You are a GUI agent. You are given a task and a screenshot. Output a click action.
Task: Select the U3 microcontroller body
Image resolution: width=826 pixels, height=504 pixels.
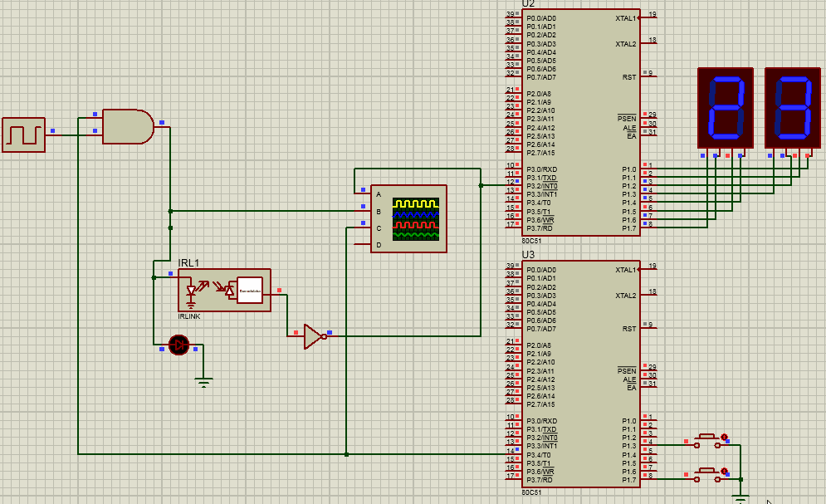(x=581, y=374)
